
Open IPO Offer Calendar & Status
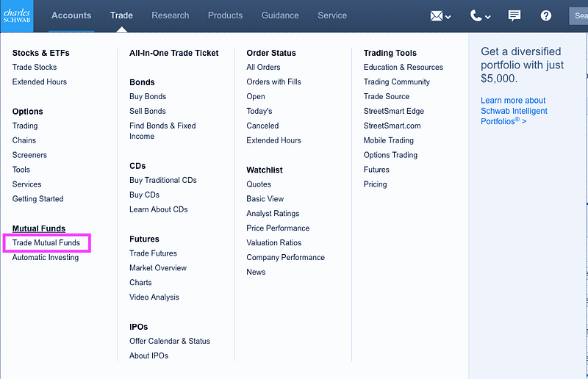170,341
